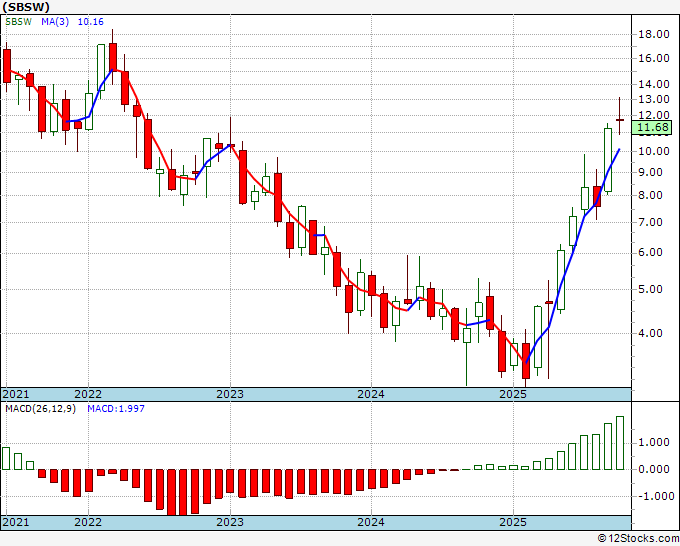680x546 pixels.
Task: Click 2021 on the MACD timeline
Action: pyautogui.click(x=16, y=522)
